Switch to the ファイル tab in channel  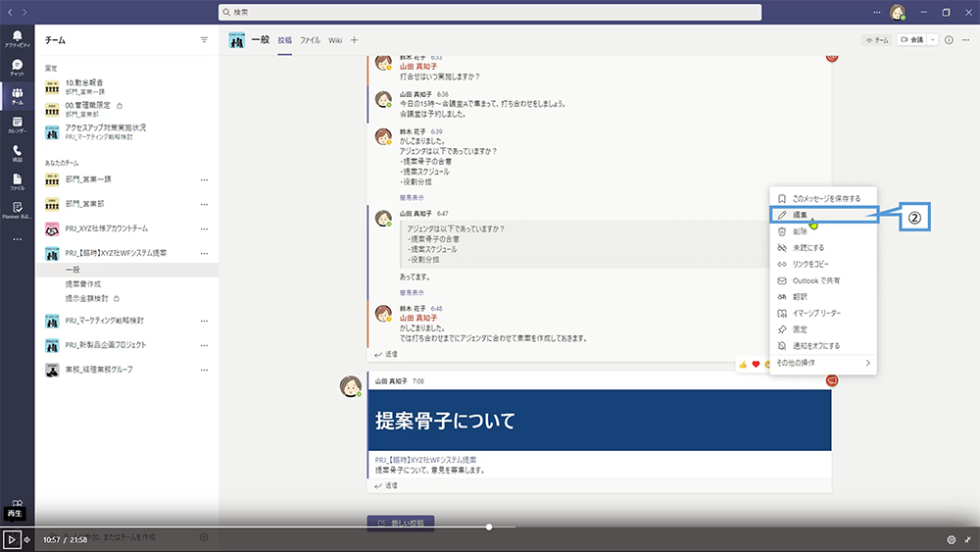click(310, 40)
